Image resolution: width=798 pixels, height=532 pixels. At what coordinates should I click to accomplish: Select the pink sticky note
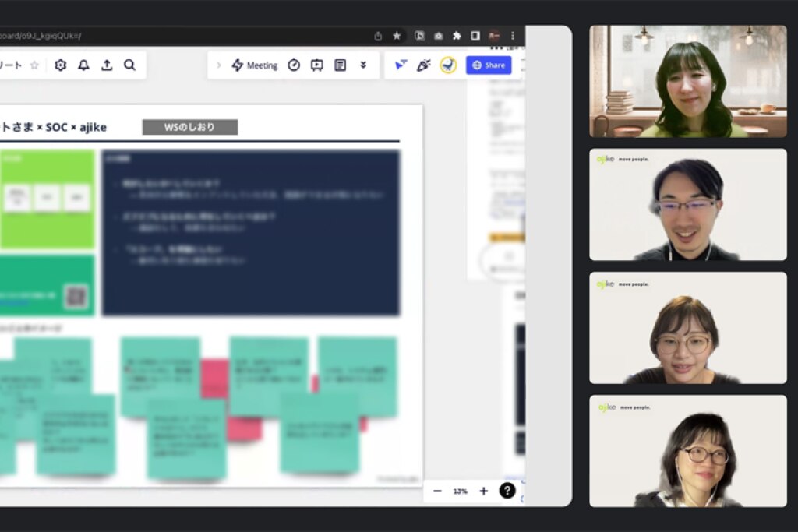pos(214,377)
